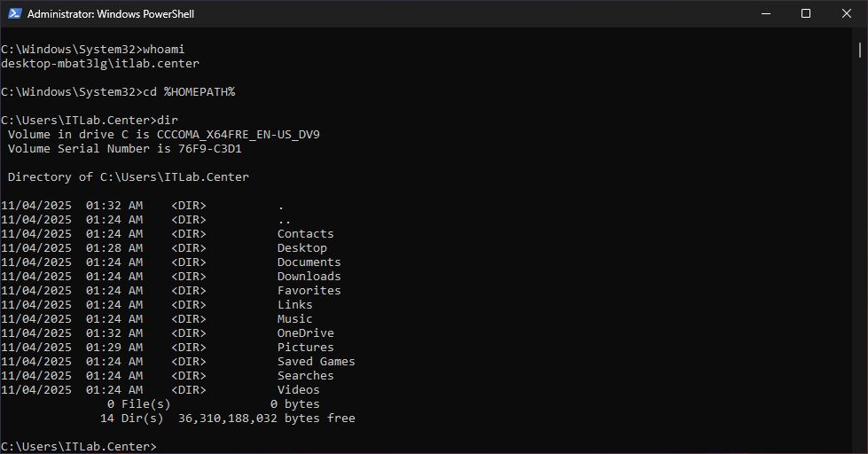Minimize the PowerShell window
This screenshot has width=868, height=454.
pos(765,14)
